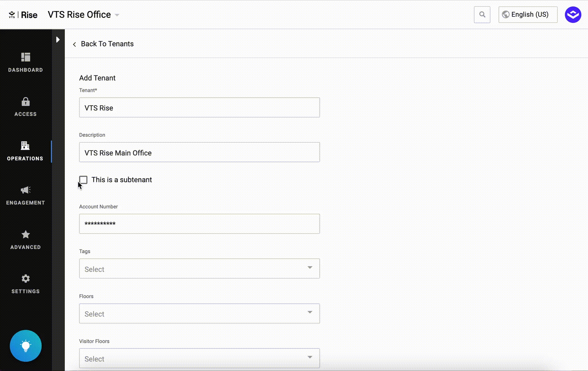Click the VTS Rise logo
This screenshot has height=371, width=588.
[23, 15]
